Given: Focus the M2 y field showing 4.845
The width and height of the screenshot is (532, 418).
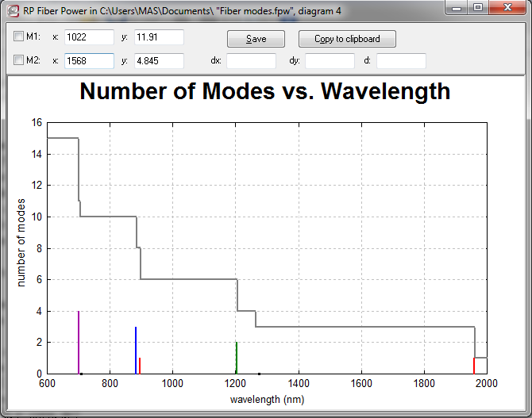Looking at the screenshot, I should (159, 61).
